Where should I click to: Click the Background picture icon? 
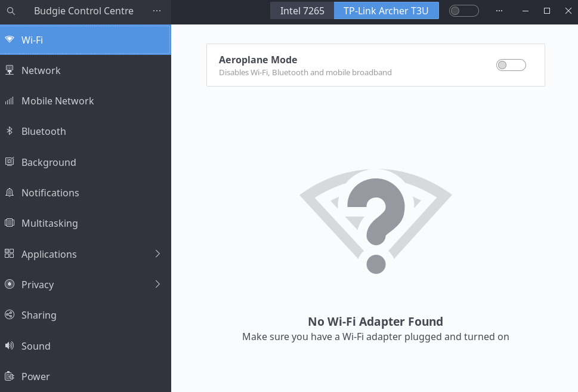pos(10,162)
